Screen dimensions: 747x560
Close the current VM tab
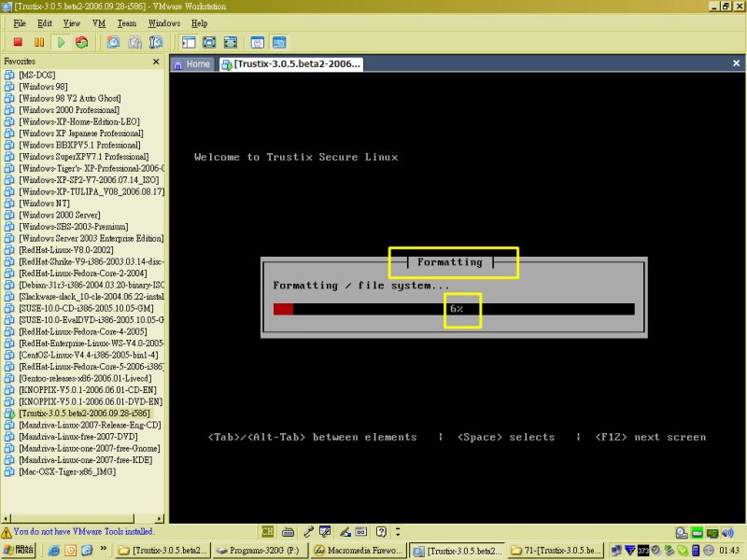pos(736,63)
